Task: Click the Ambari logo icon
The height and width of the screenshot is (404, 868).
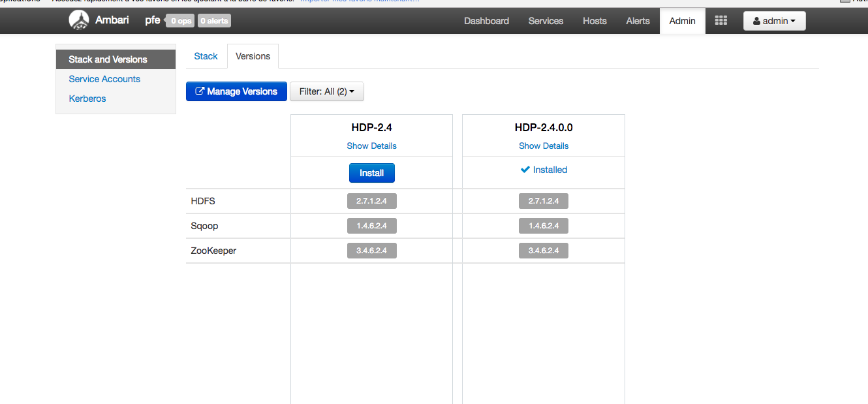Action: [79, 20]
